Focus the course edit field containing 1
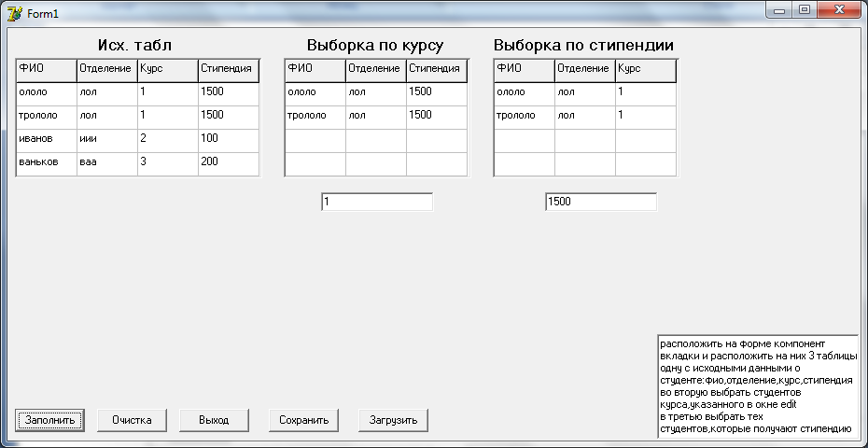The image size is (868, 448). pos(377,202)
